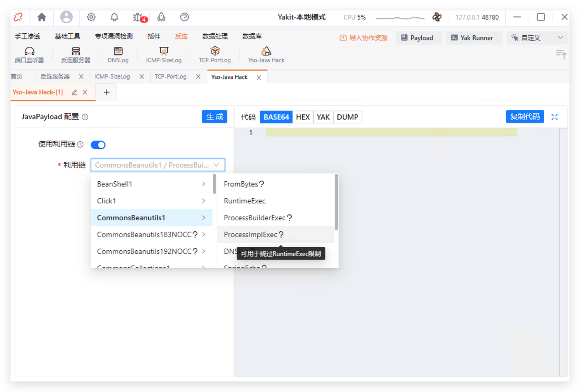The height and width of the screenshot is (392, 580).
Task: Open the 数据处理 menu
Action: [215, 36]
